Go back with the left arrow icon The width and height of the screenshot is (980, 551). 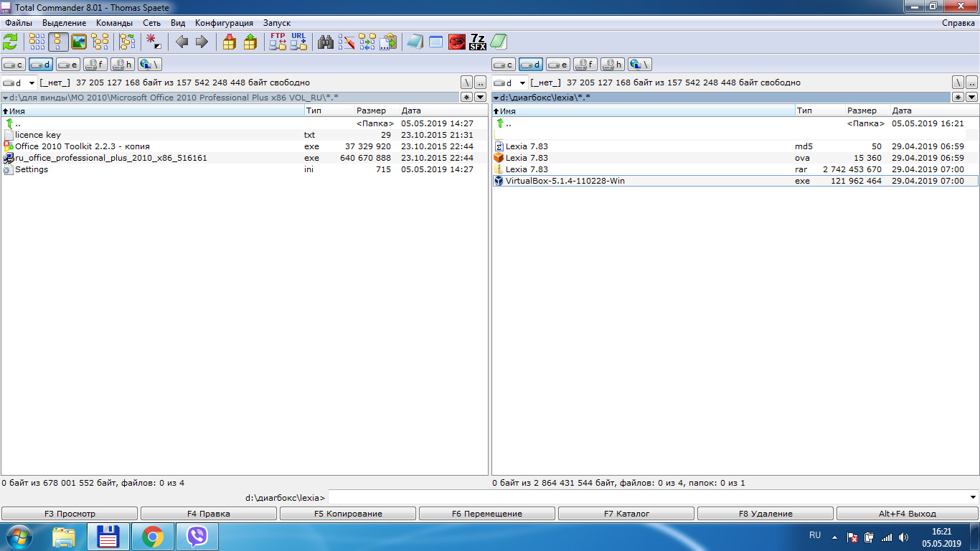(x=182, y=42)
